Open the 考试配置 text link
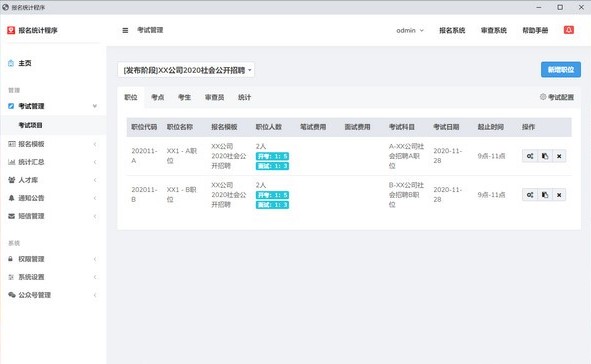Image resolution: width=591 pixels, height=364 pixels. [x=561, y=97]
